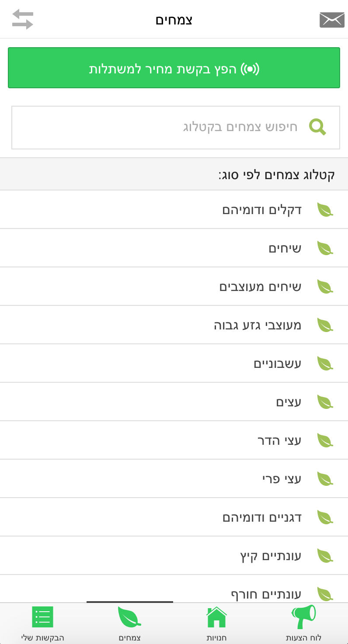
Task: Tap the megaphone icon for לוח הצעות
Action: point(304,617)
